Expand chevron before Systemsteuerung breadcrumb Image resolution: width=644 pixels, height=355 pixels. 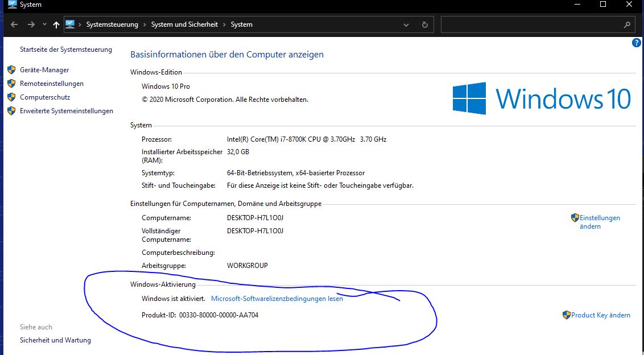point(80,24)
